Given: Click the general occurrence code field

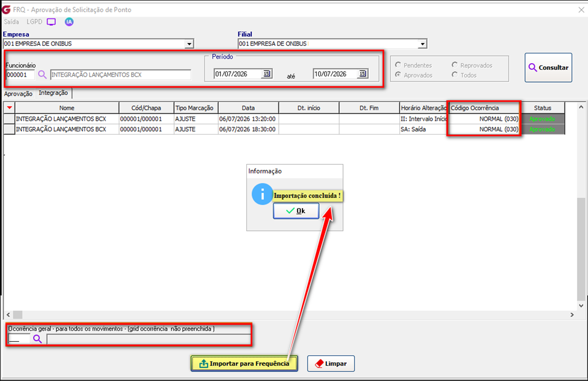Looking at the screenshot, I should pos(19,339).
